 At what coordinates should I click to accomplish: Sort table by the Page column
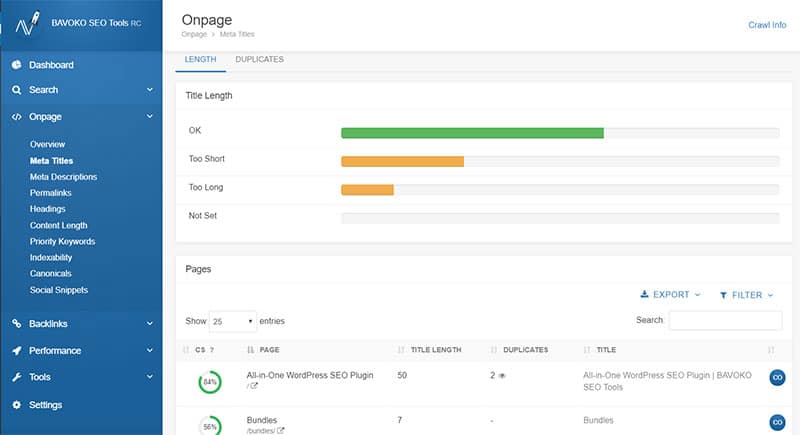click(269, 350)
